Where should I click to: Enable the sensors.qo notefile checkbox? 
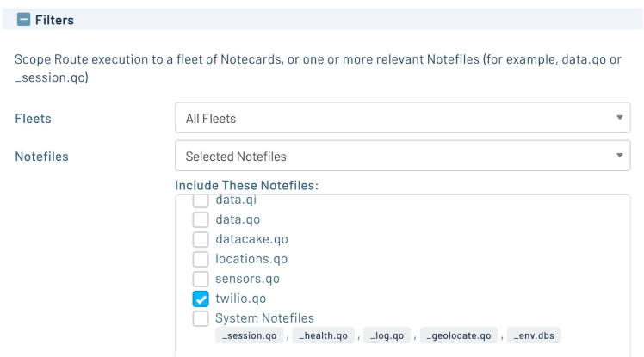[200, 279]
